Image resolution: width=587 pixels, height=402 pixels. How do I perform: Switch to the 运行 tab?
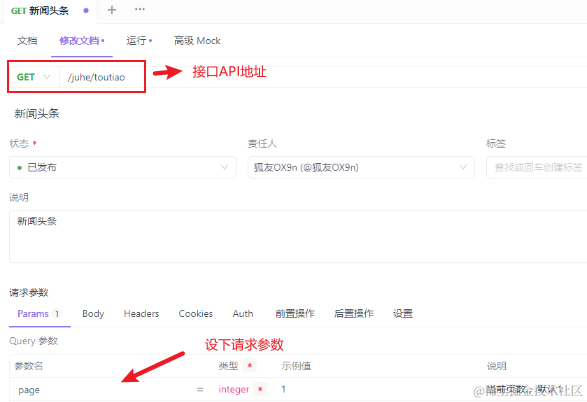pos(139,40)
